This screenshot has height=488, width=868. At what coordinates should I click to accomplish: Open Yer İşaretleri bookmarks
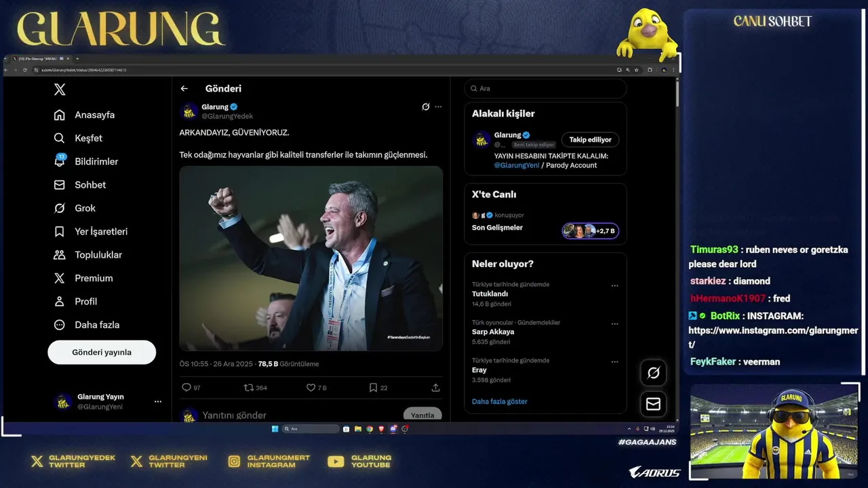coord(91,232)
